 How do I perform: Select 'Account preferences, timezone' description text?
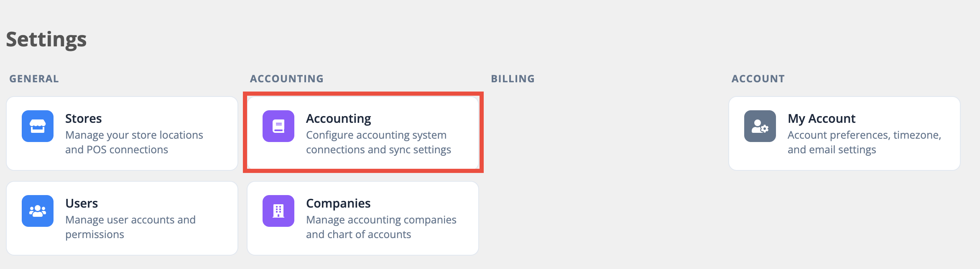tap(864, 142)
